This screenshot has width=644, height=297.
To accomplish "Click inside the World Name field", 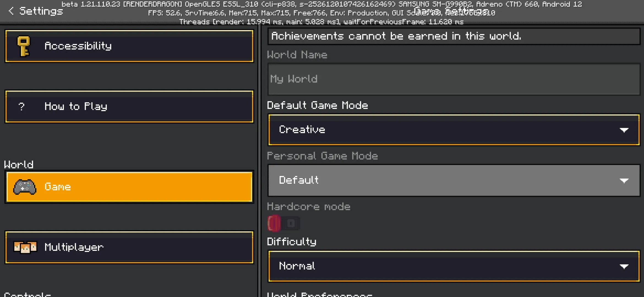I will coord(454,79).
